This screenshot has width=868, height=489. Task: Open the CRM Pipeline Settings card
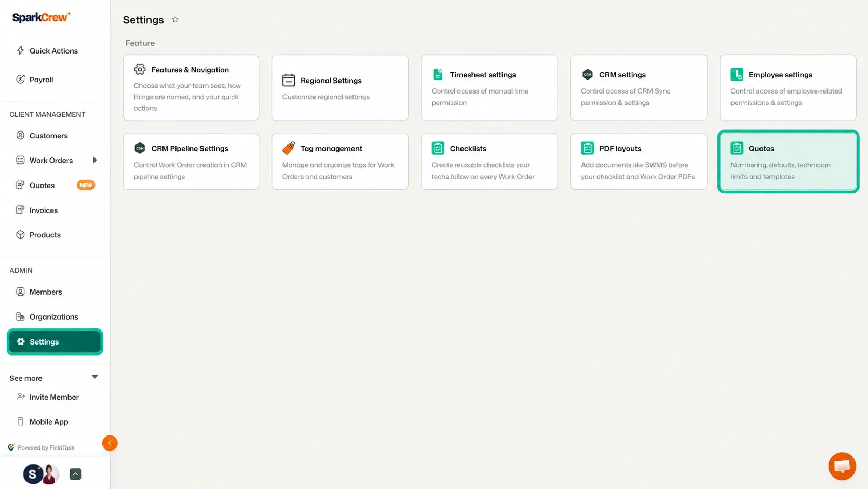tap(191, 161)
